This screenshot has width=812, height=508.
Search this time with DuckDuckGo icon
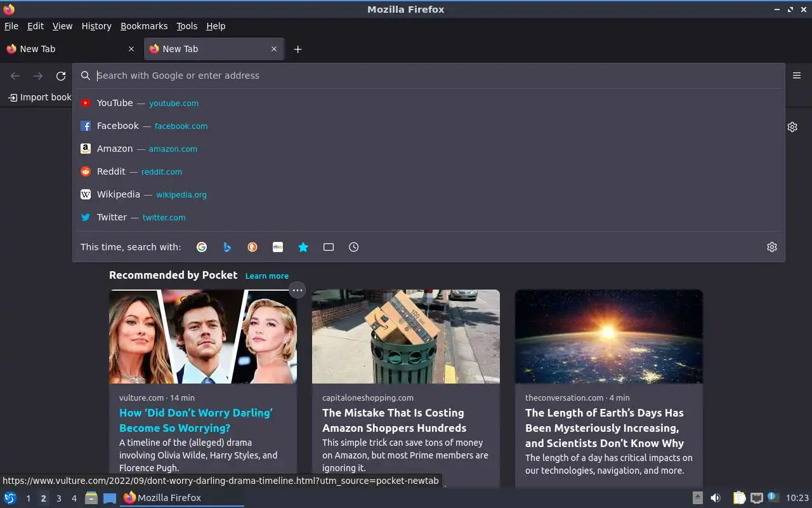point(252,247)
